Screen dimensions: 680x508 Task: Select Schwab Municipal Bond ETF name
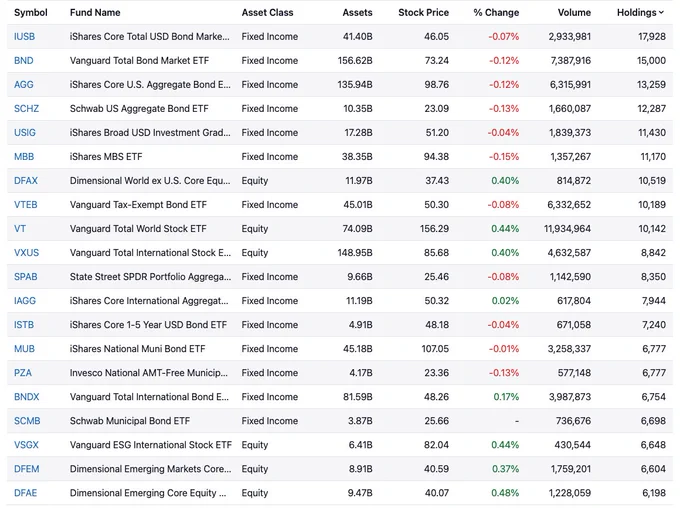tap(130, 421)
